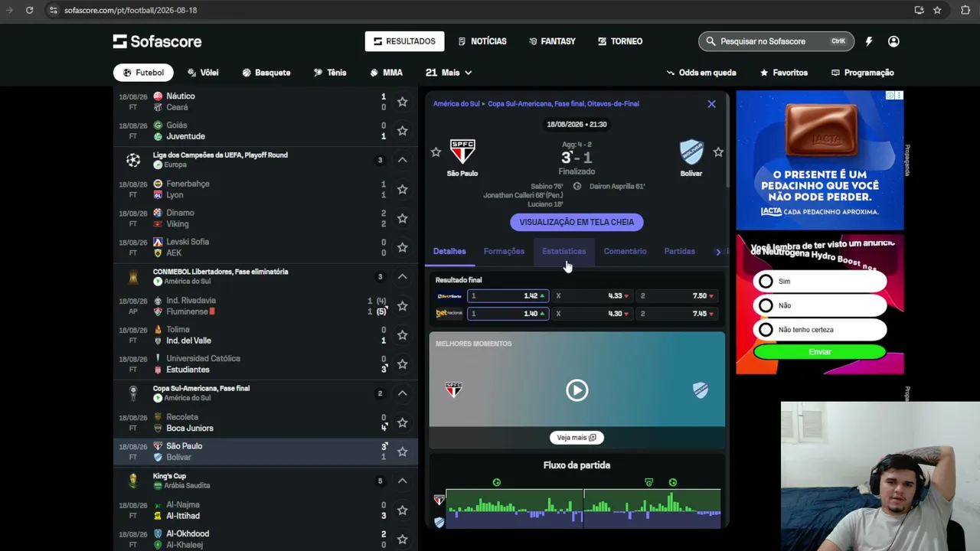The height and width of the screenshot is (551, 980).
Task: Open América do Sul breadcrumb link
Action: point(456,104)
